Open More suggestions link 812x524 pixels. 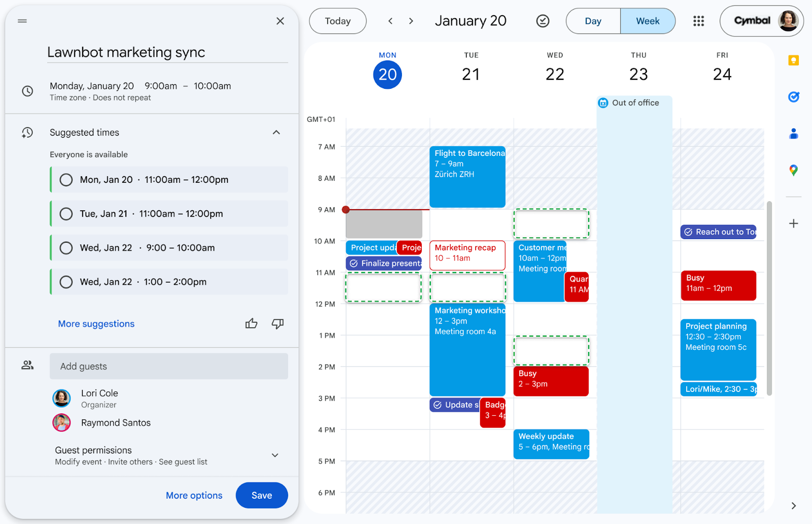(x=96, y=323)
